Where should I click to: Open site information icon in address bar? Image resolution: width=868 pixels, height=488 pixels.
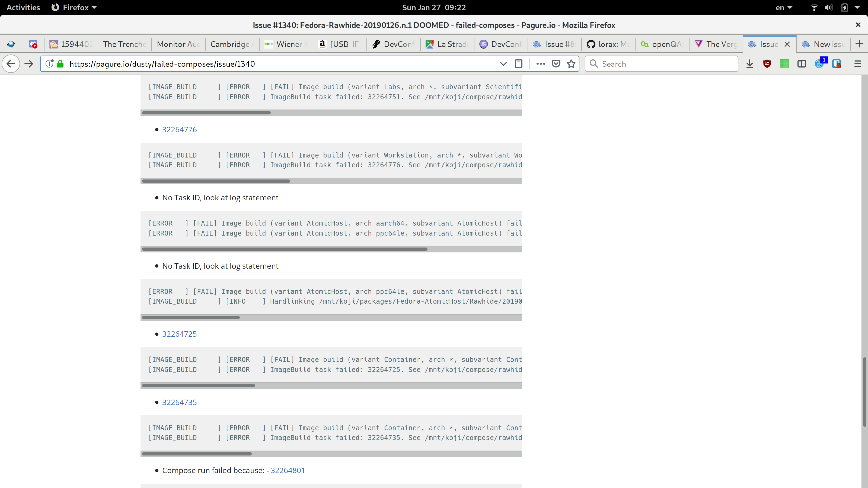pos(50,64)
